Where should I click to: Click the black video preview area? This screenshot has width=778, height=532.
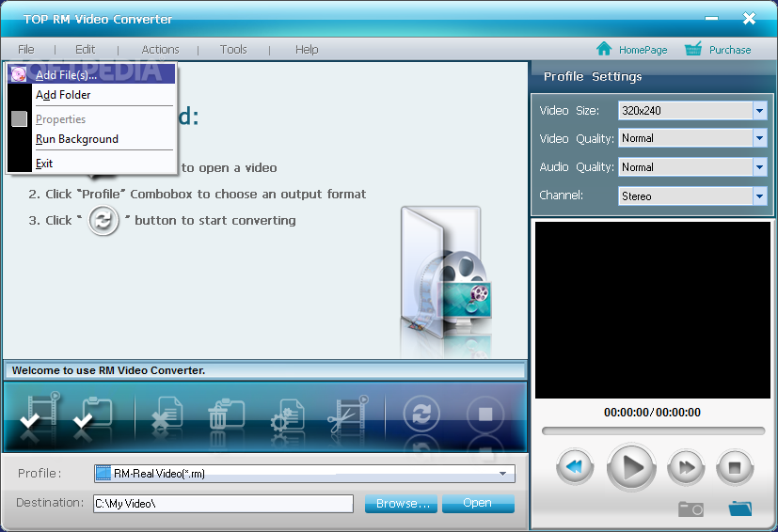pyautogui.click(x=653, y=310)
